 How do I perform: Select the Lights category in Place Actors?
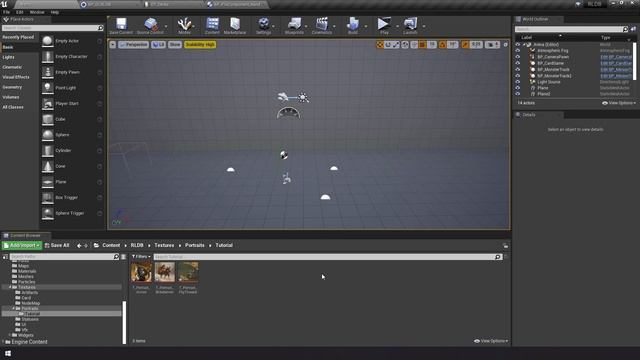pyautogui.click(x=8, y=57)
